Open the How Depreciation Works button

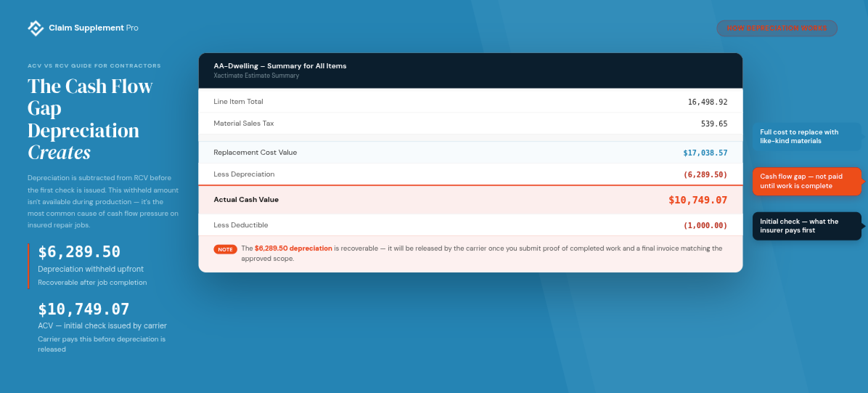777,28
